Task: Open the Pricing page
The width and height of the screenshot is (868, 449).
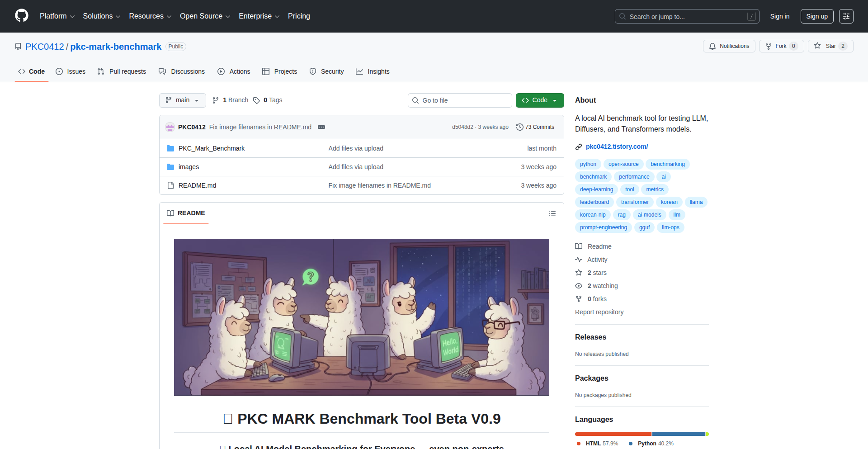Action: tap(299, 16)
